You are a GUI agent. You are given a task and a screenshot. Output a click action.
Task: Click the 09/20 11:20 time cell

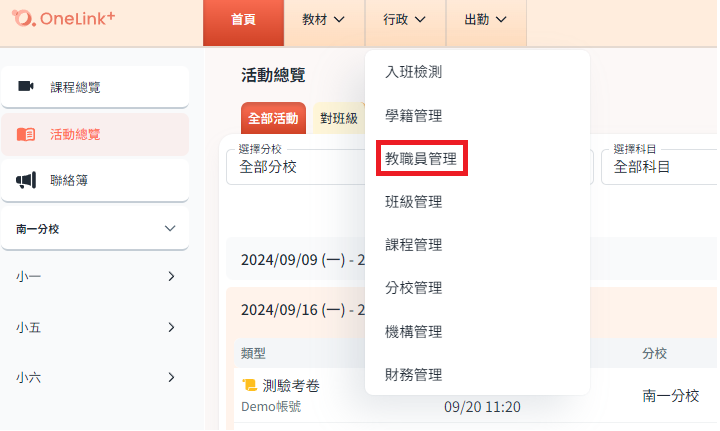(x=482, y=407)
